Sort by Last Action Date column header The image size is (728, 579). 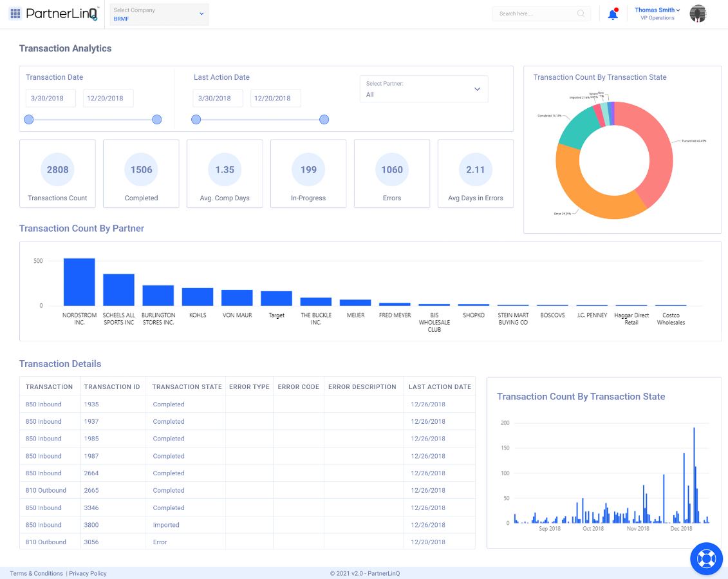tap(440, 387)
